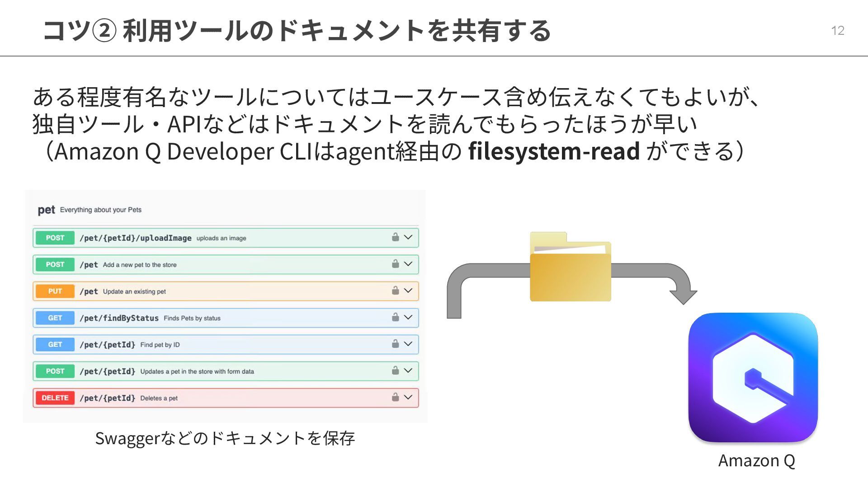The width and height of the screenshot is (868, 488).
Task: Click the '/pet/{petId}/uploadImage' path text
Action: [x=136, y=238]
